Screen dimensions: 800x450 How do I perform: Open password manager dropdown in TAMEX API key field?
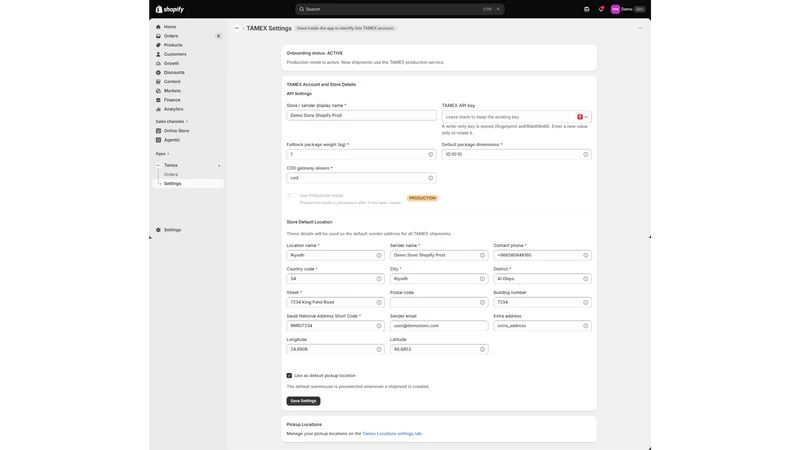[582, 117]
